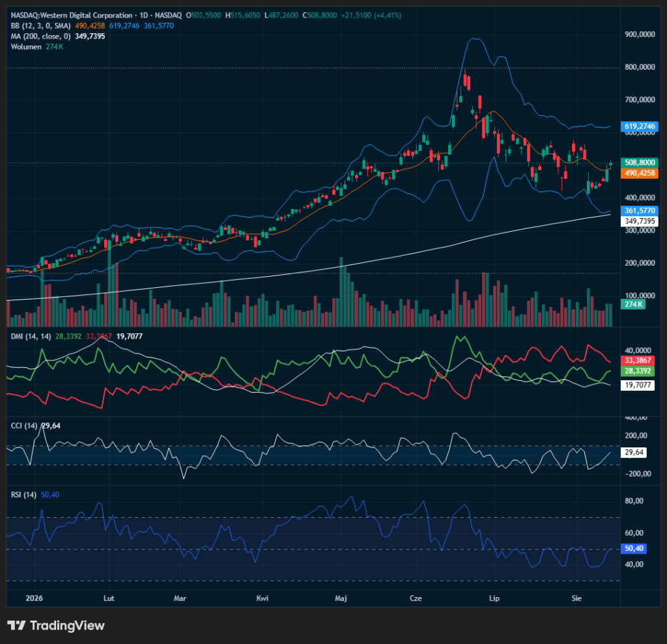Click the Lip label on time axis
Viewport: 667px width, 644px height.
point(494,598)
